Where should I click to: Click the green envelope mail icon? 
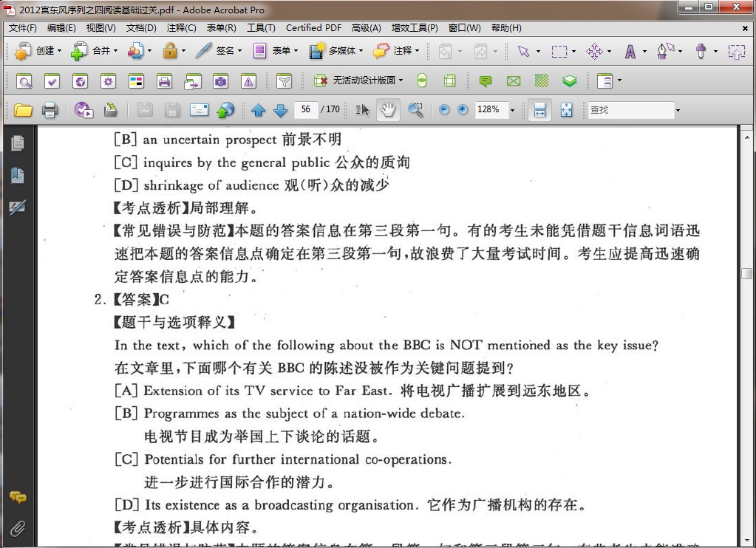point(514,81)
